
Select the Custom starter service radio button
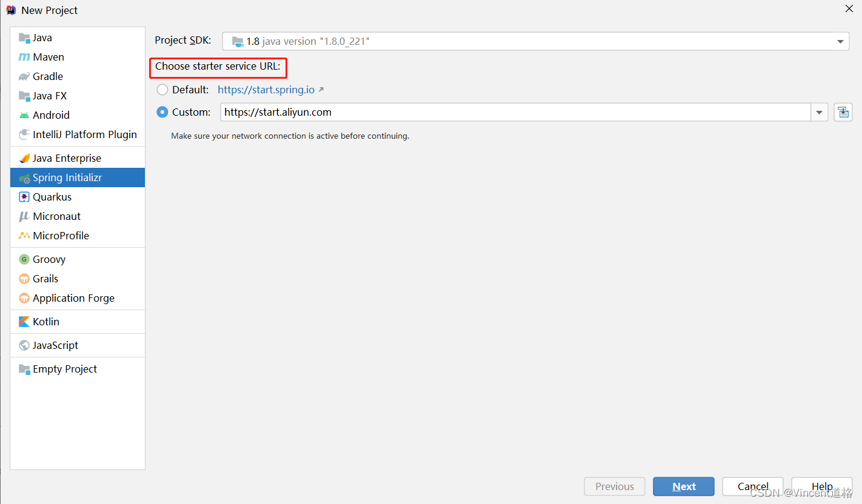[x=162, y=111]
